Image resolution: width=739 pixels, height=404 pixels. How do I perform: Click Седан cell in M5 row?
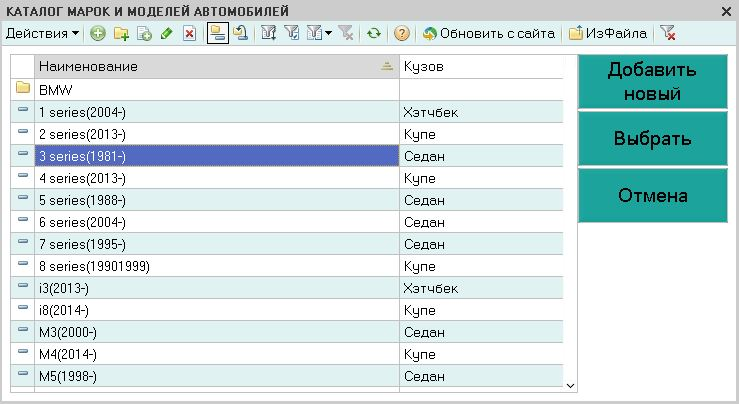(481, 376)
